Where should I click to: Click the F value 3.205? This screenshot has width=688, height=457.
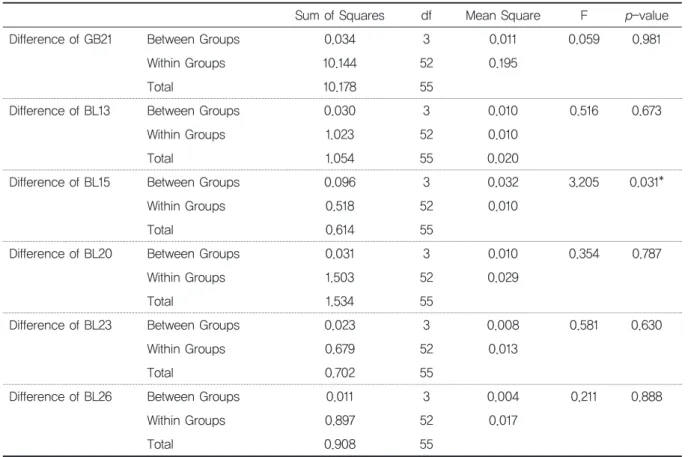pyautogui.click(x=584, y=182)
